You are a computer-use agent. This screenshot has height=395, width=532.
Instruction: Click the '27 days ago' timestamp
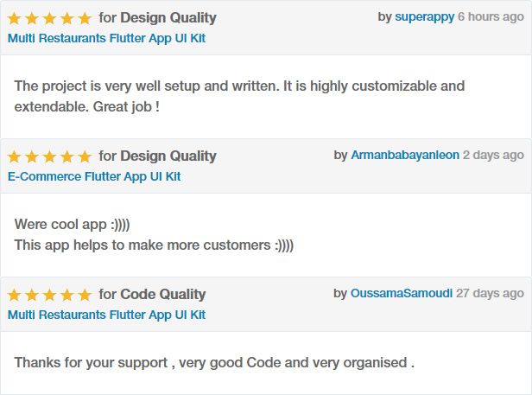click(x=491, y=293)
